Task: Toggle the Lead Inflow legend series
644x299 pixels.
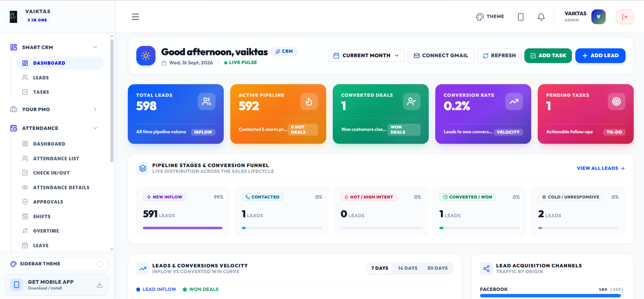Action: pyautogui.click(x=156, y=289)
